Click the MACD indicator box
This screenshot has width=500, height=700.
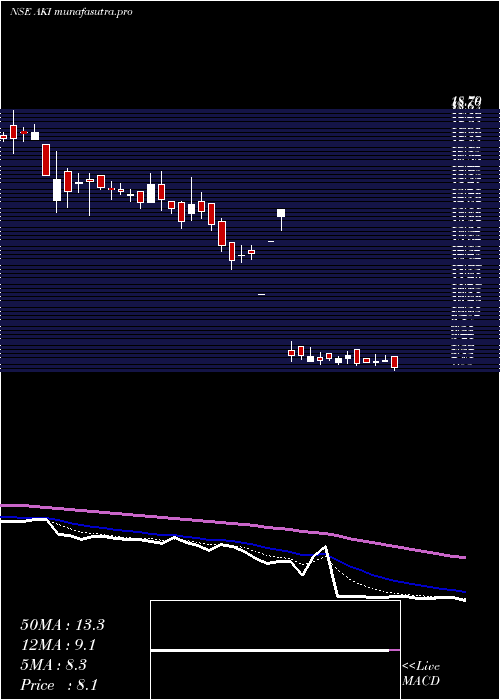[x=275, y=650]
